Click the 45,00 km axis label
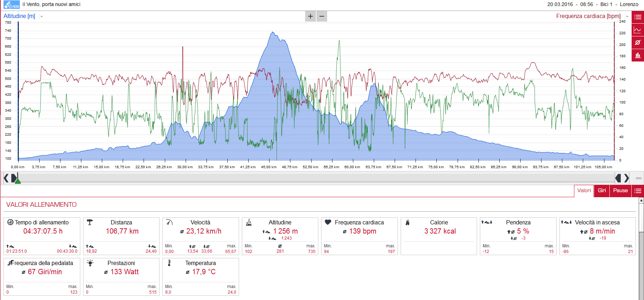 tap(269, 167)
